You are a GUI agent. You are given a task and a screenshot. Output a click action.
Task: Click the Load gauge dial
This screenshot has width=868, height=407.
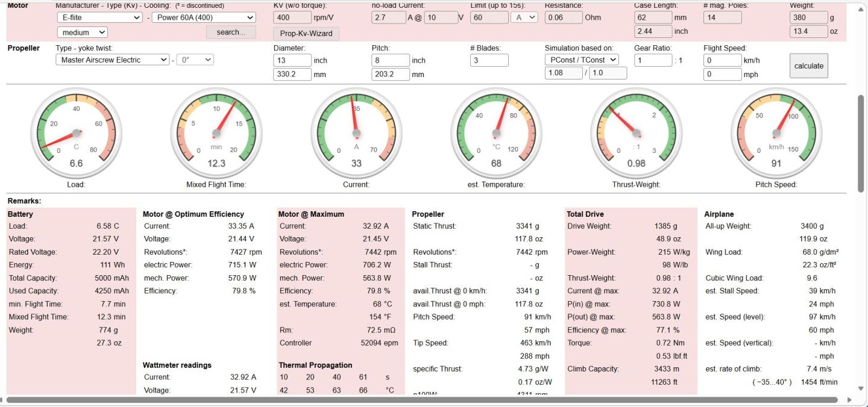point(76,133)
